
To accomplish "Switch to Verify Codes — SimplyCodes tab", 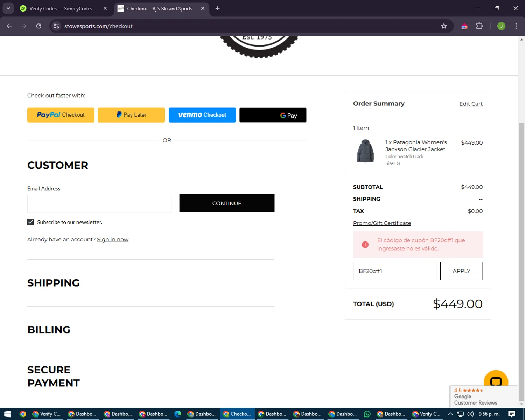I will point(61,8).
